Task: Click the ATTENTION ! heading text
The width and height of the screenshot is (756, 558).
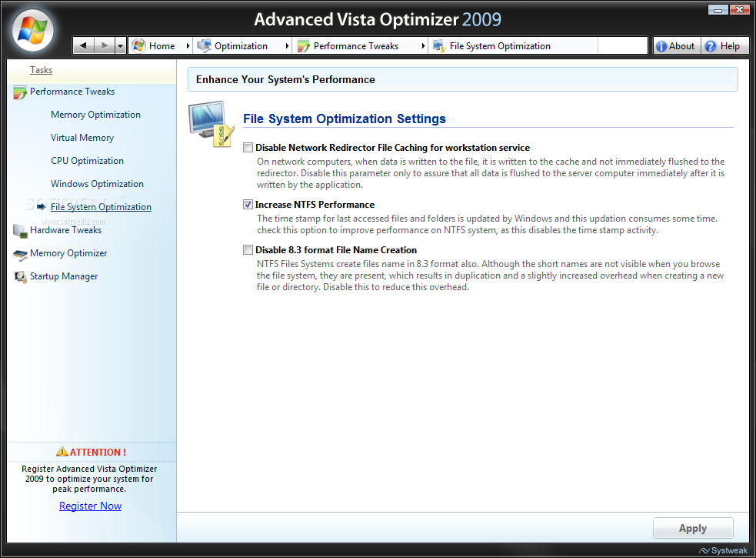Action: click(x=98, y=453)
